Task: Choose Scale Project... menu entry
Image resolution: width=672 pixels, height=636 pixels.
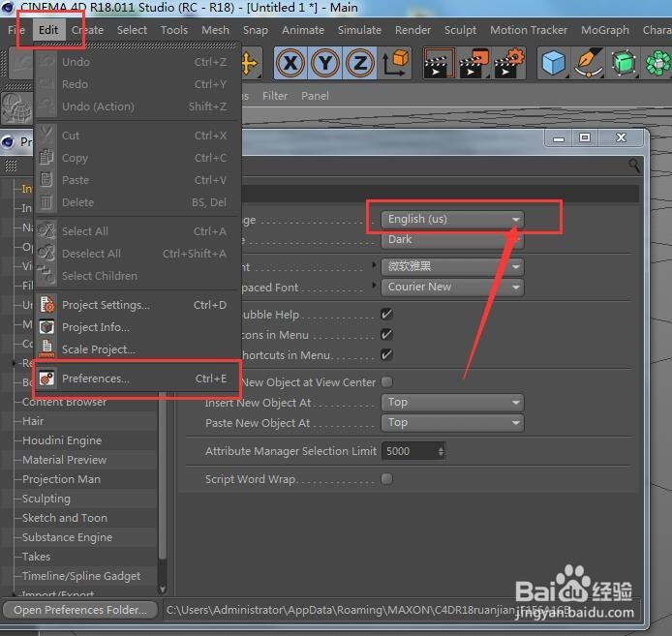Action: click(x=137, y=349)
